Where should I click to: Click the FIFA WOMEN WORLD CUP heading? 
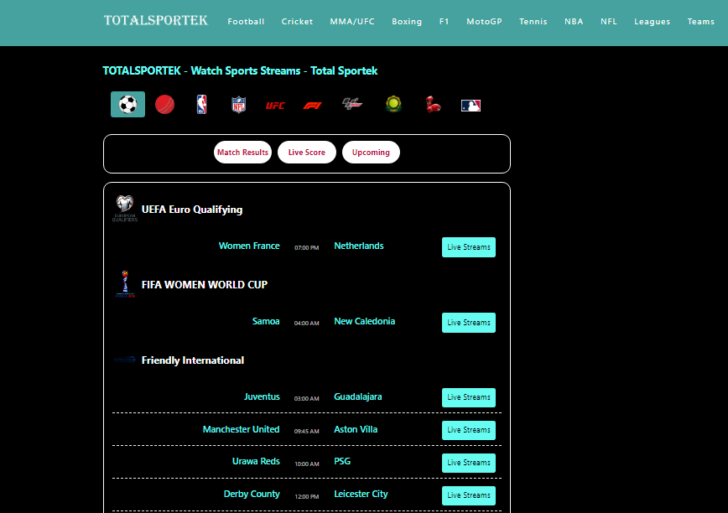204,285
